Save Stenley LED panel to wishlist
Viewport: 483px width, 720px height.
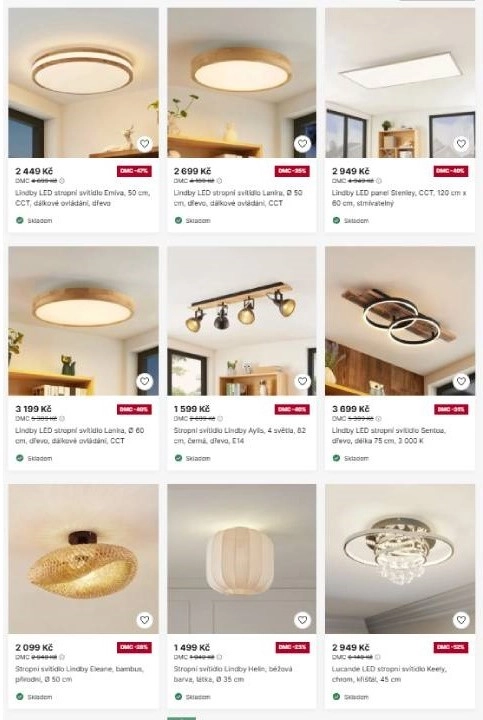pyautogui.click(x=461, y=144)
